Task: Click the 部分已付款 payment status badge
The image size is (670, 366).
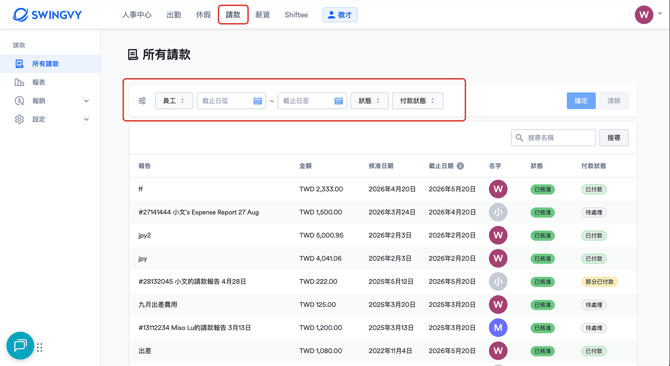Action: pyautogui.click(x=599, y=281)
